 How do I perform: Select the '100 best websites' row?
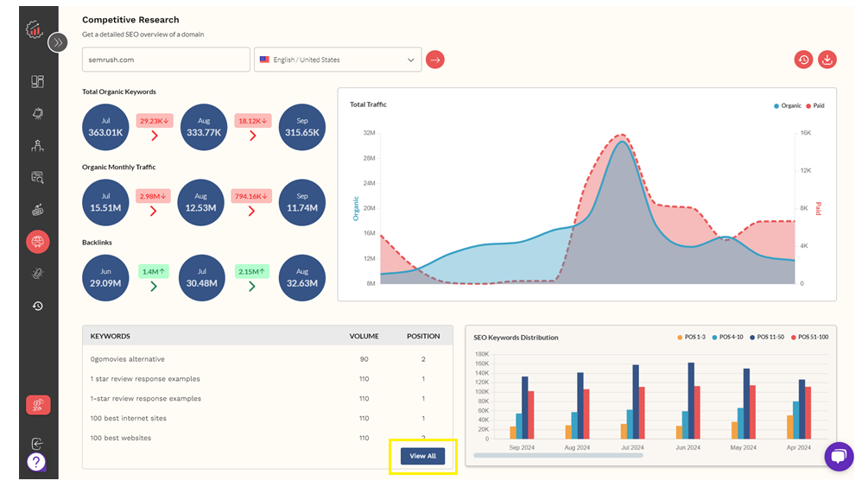click(268, 438)
